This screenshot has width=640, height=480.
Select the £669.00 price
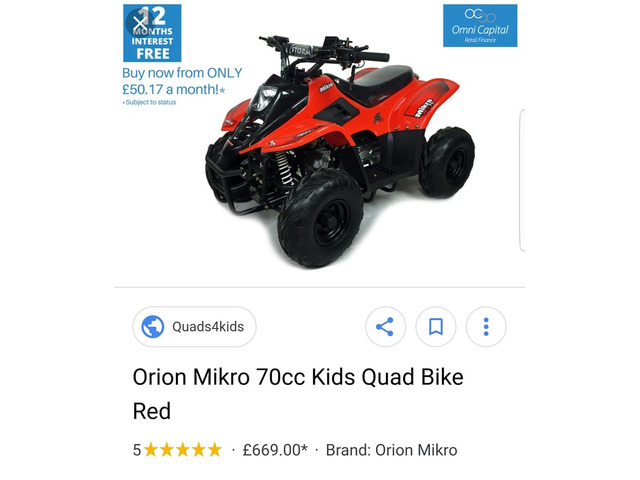[275, 450]
